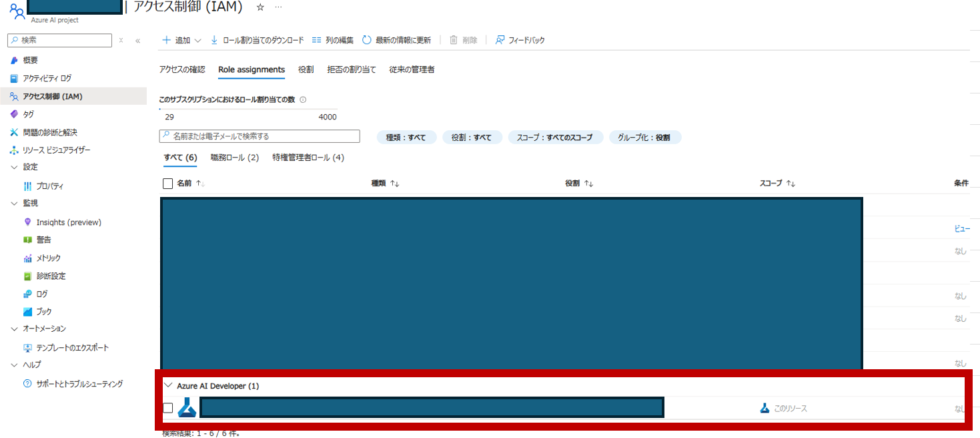Open the タグ tag icon

pyautogui.click(x=14, y=114)
